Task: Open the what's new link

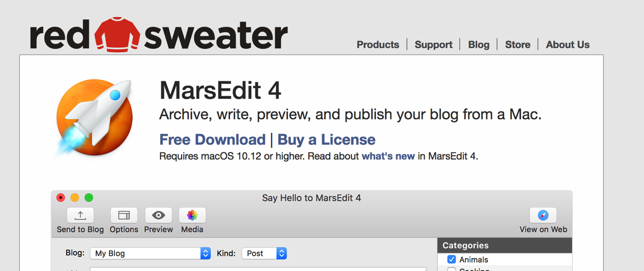Action: coord(388,156)
